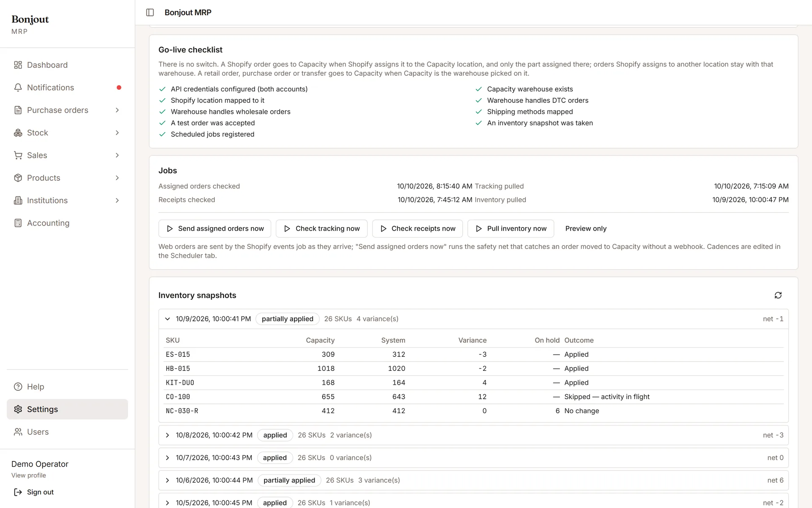Image resolution: width=812 pixels, height=508 pixels.
Task: Toggle the sidebar panel icon
Action: pyautogui.click(x=150, y=13)
